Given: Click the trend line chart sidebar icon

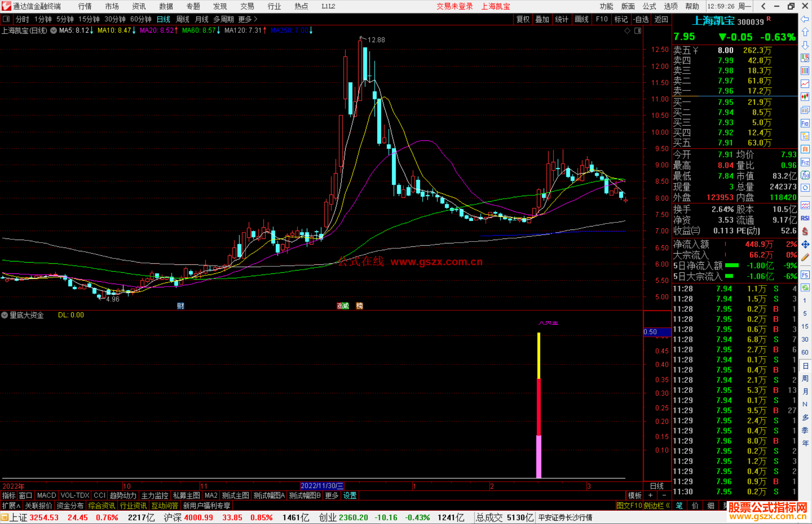Looking at the screenshot, I should pyautogui.click(x=805, y=83).
